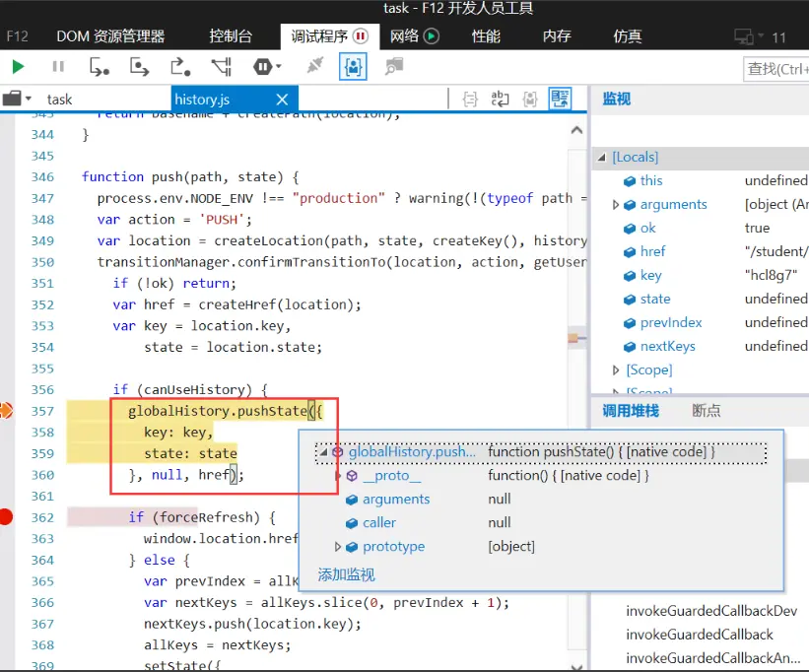Select invokeGuardedCallbackDev stack frame
This screenshot has width=809, height=672.
click(x=711, y=611)
